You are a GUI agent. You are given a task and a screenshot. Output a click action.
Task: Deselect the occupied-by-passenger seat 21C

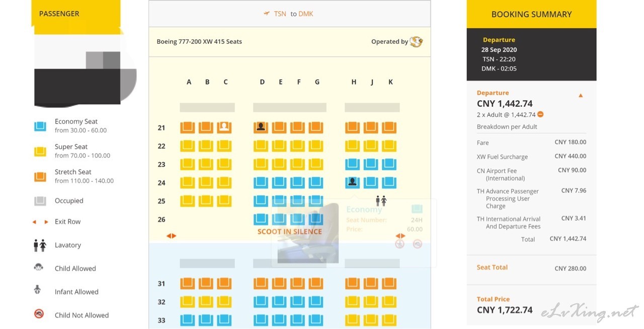224,127
